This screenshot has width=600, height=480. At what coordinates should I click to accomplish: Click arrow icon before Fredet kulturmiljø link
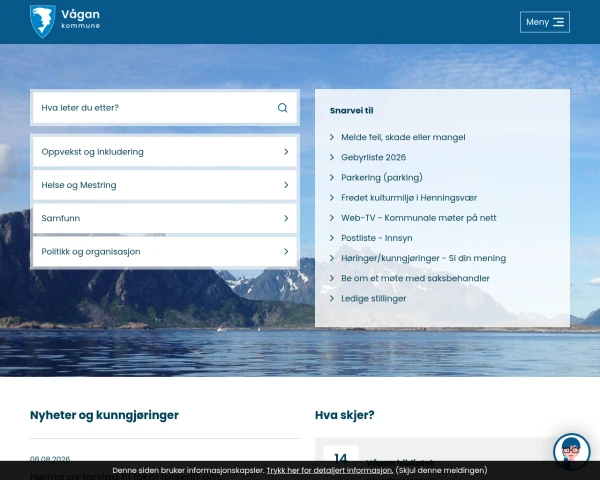[x=332, y=198]
